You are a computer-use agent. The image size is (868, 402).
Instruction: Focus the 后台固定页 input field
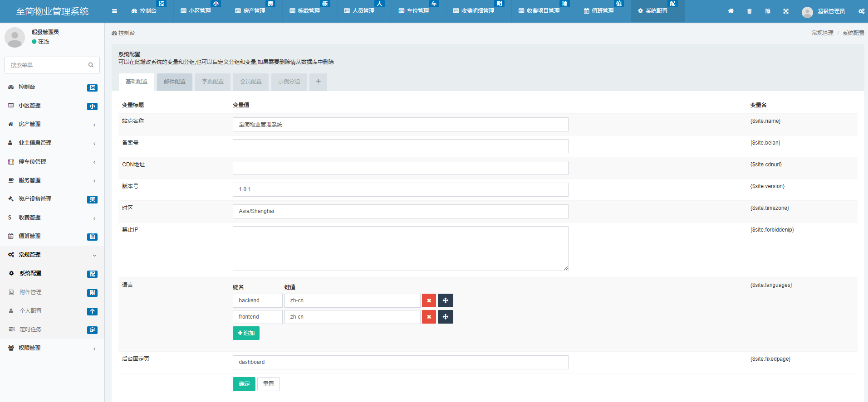coord(400,363)
